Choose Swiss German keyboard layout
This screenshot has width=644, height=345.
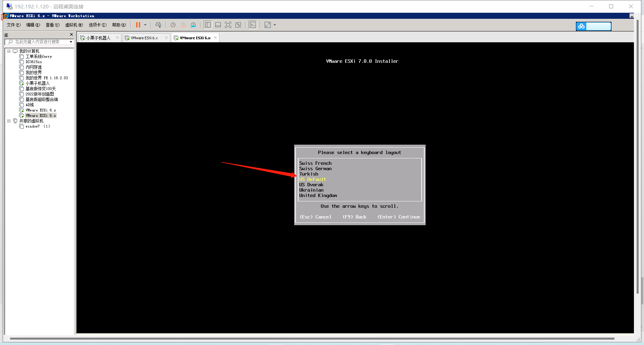315,169
